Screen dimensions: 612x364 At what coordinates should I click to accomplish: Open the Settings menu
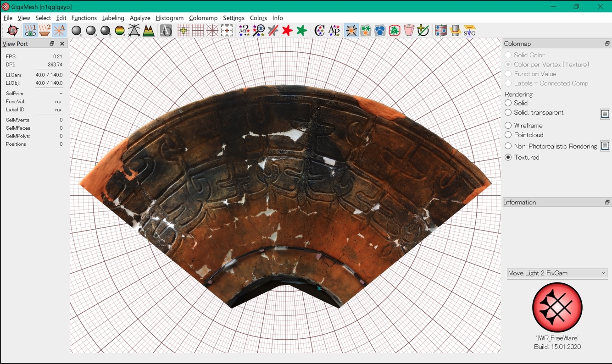[x=234, y=18]
